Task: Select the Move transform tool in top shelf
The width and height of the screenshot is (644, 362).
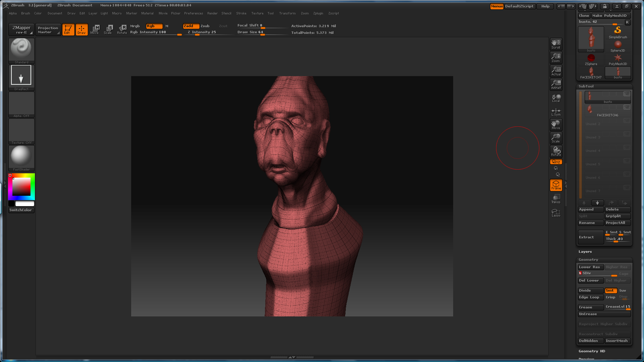Action: [x=95, y=29]
